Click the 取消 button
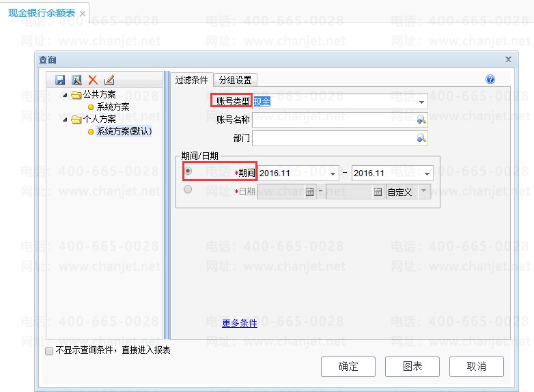 (477, 367)
